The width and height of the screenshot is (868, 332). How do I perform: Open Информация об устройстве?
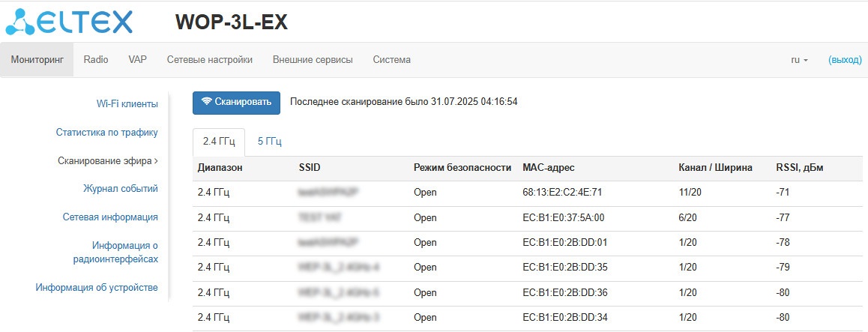97,287
